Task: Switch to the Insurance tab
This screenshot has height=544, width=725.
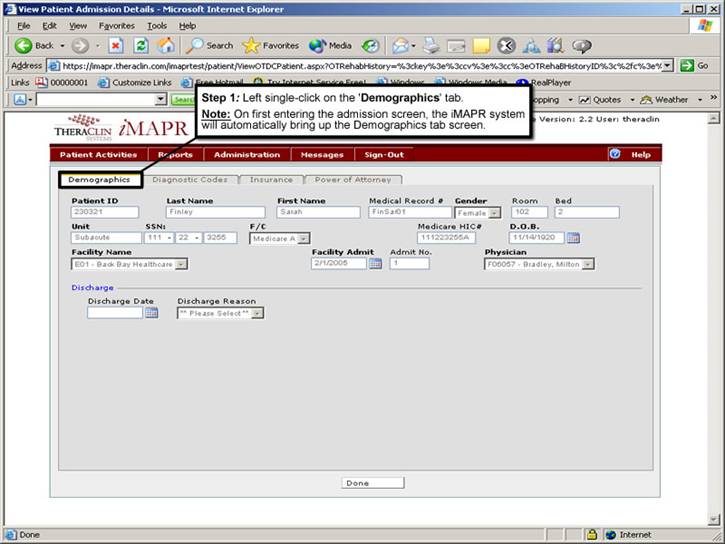Action: pyautogui.click(x=270, y=180)
